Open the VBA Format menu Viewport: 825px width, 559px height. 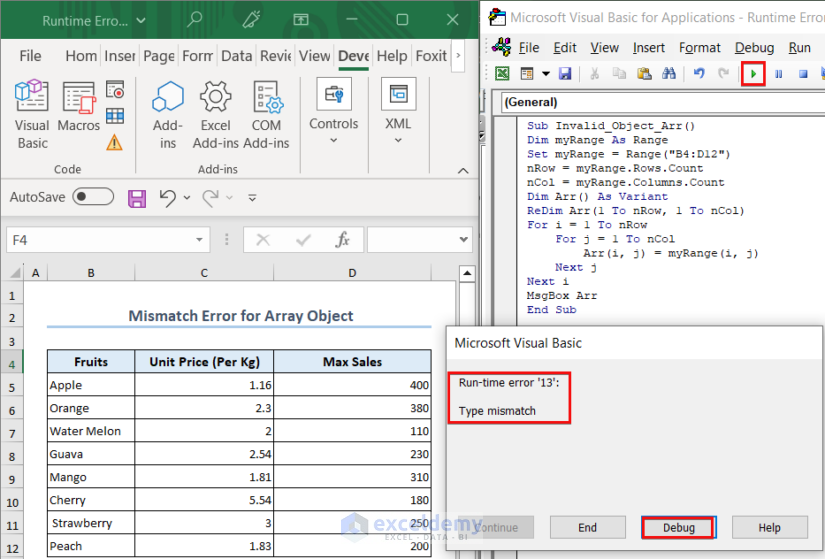[x=699, y=48]
